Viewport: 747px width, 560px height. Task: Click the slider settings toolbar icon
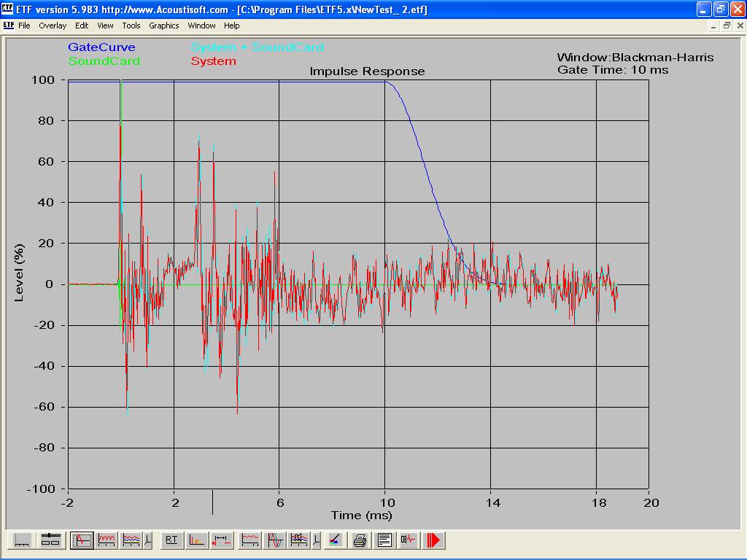pos(50,540)
